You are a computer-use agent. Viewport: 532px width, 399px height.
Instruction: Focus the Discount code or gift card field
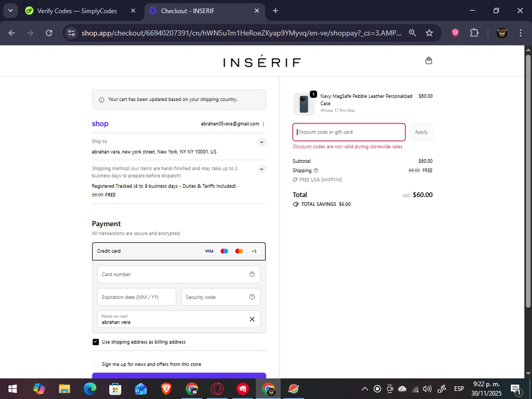[x=349, y=132]
